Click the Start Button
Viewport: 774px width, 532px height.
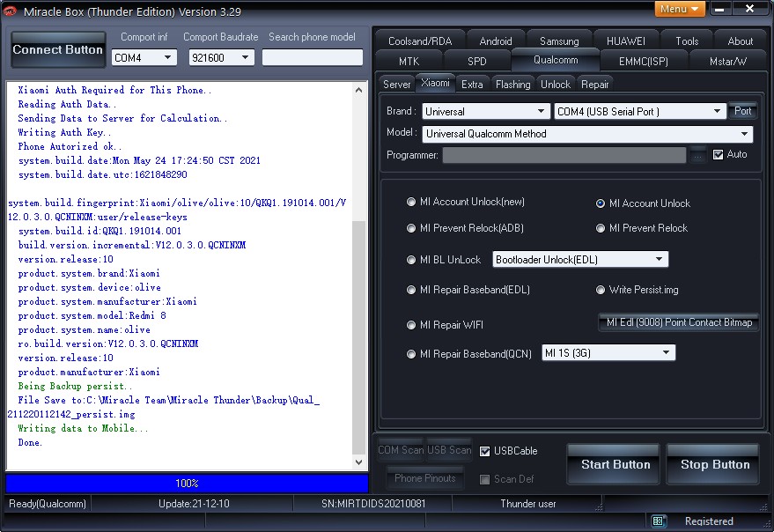[x=615, y=464]
